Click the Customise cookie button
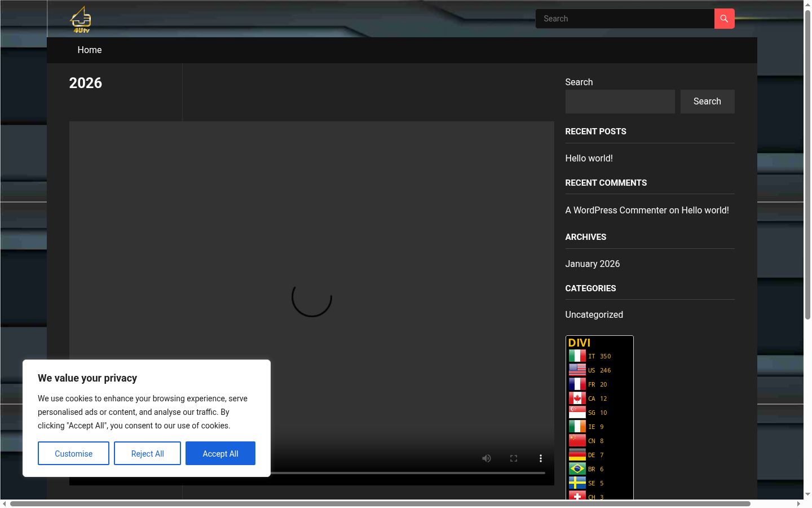Image resolution: width=812 pixels, height=508 pixels. click(x=73, y=453)
